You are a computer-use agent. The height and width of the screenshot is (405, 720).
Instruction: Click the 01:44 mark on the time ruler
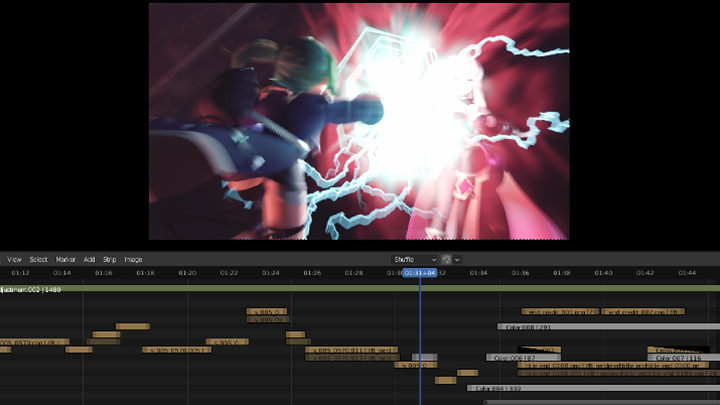coord(687,273)
